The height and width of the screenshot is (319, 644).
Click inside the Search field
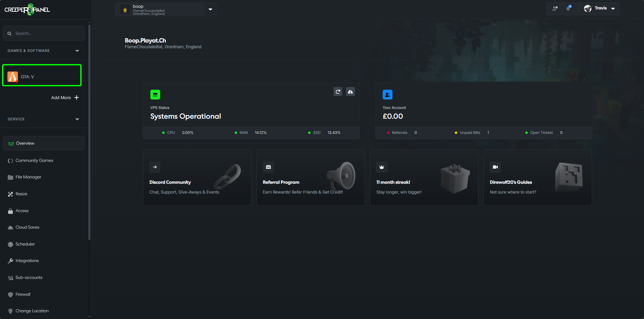43,33
